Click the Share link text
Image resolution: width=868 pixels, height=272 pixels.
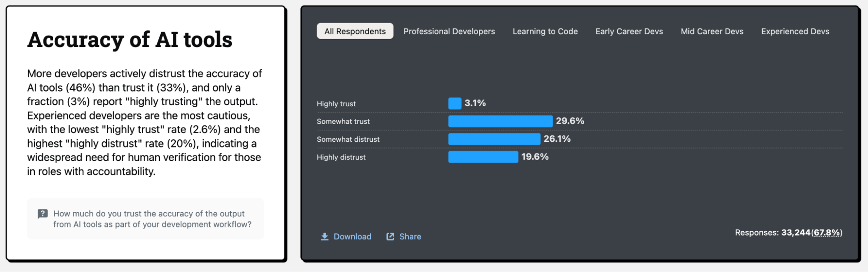[410, 236]
